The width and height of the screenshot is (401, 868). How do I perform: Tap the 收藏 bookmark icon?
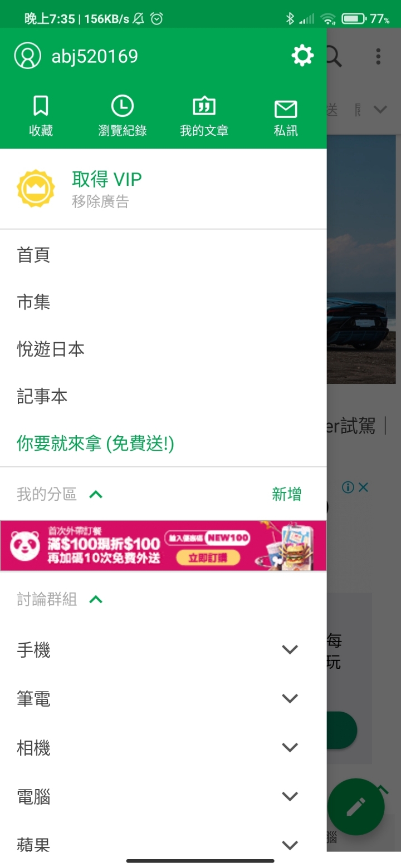click(41, 106)
